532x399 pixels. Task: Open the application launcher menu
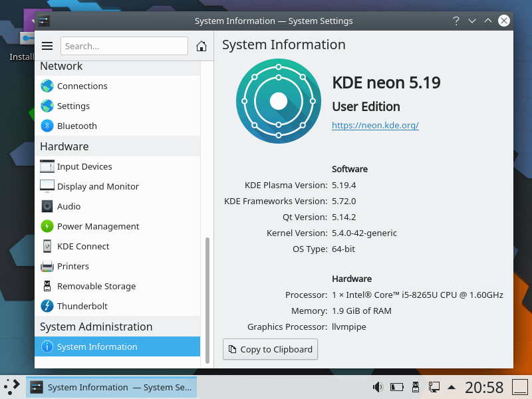point(12,386)
